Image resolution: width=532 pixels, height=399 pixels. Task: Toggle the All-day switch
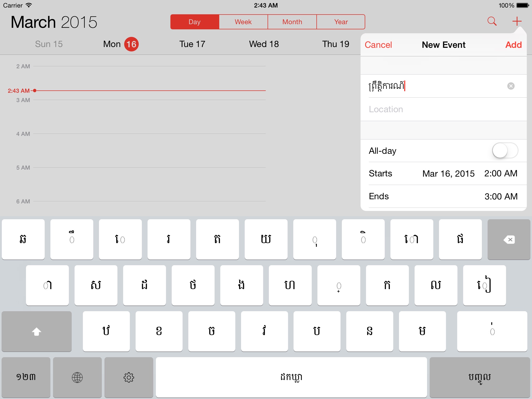click(505, 151)
